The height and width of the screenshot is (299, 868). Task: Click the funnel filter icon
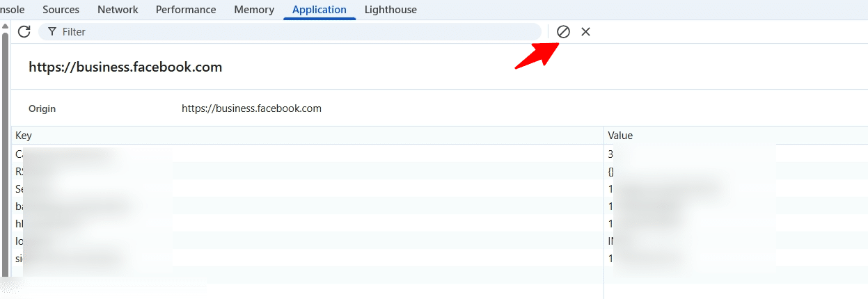coord(52,31)
